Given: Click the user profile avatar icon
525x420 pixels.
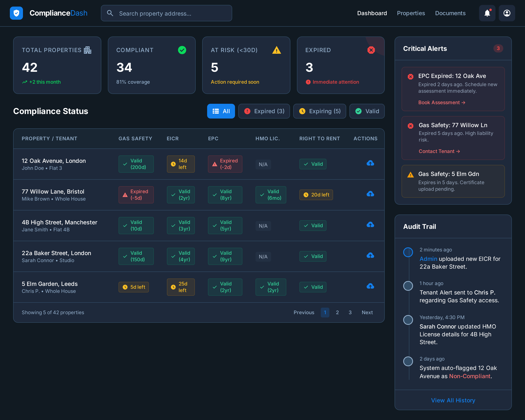Looking at the screenshot, I should point(507,13).
